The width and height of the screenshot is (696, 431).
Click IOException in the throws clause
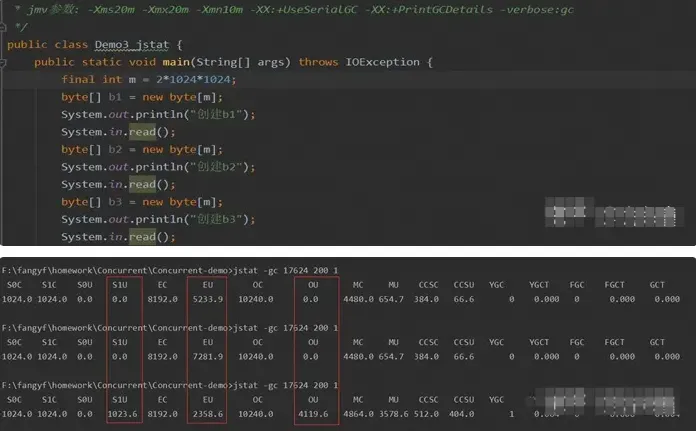[383, 62]
